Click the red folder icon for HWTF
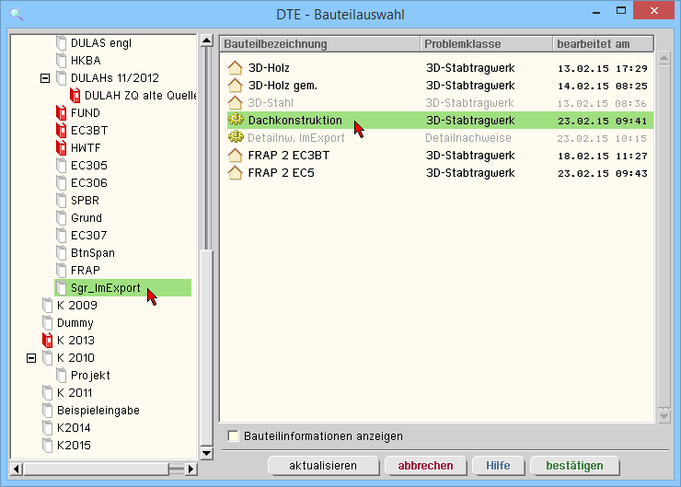Image resolution: width=681 pixels, height=487 pixels. [62, 148]
